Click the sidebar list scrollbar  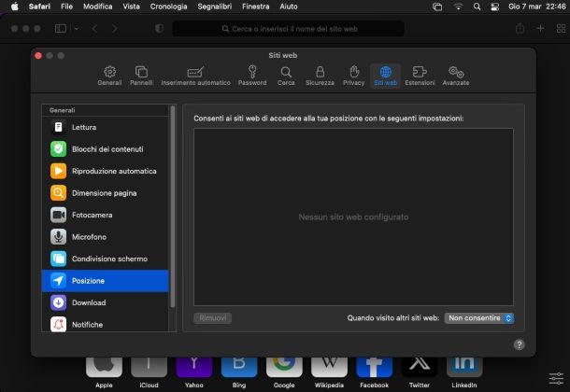(x=172, y=205)
